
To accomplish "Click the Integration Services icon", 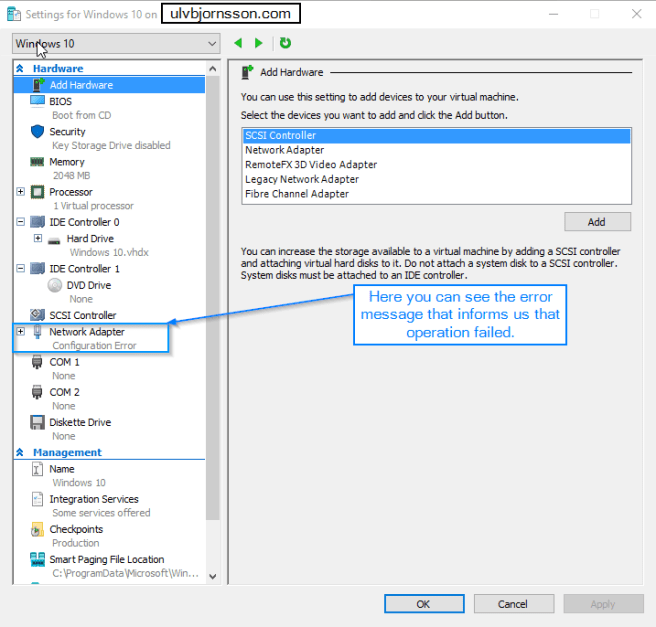I will [37, 499].
